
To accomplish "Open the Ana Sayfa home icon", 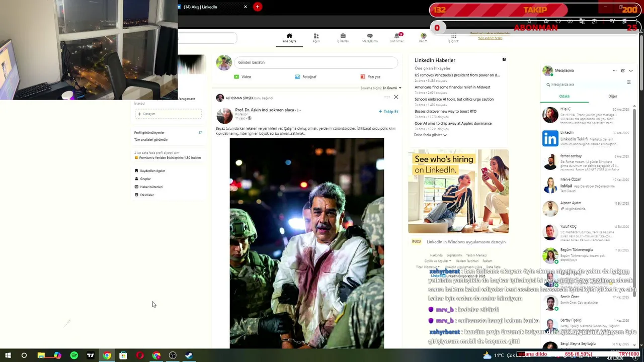I will [289, 38].
